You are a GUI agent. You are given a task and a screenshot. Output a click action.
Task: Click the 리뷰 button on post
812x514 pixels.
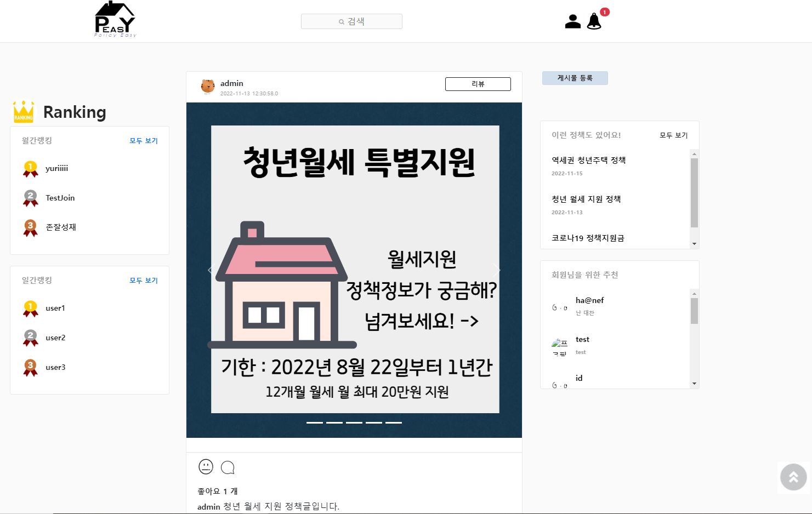tap(478, 84)
